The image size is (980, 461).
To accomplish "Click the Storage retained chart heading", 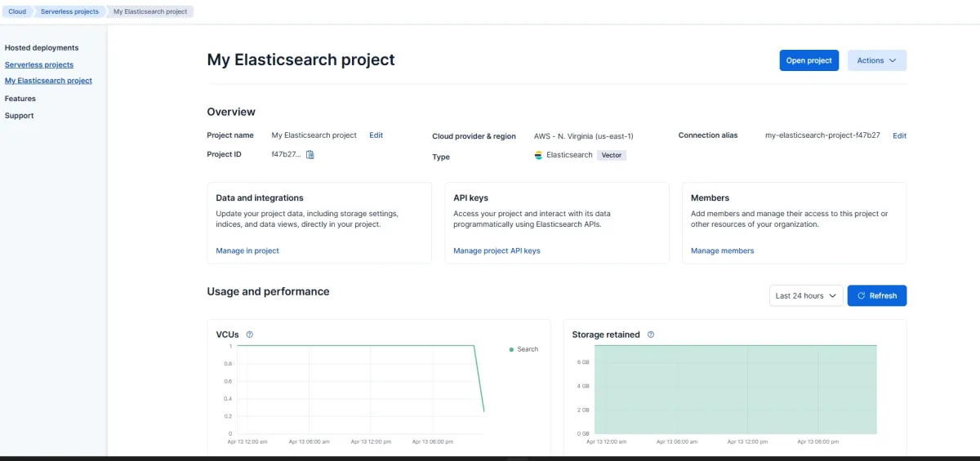I will tap(606, 335).
